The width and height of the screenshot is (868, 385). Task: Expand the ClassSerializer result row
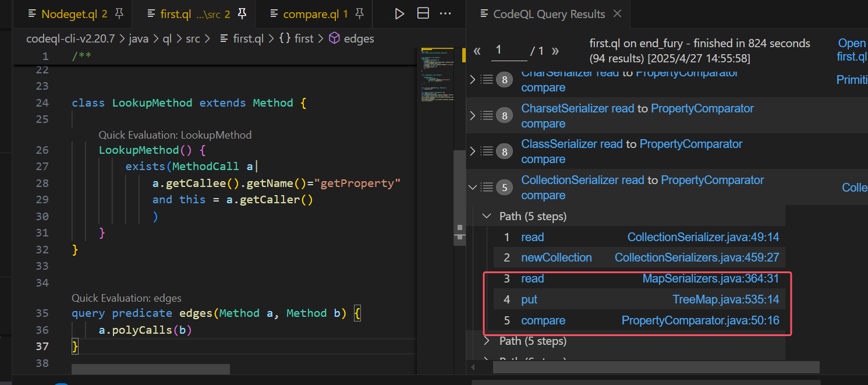coord(473,151)
